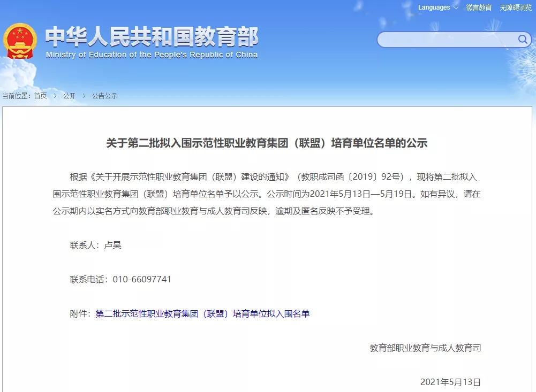Expand the Languages chevron arrow
Screen dimensions: 536x392
point(456,8)
